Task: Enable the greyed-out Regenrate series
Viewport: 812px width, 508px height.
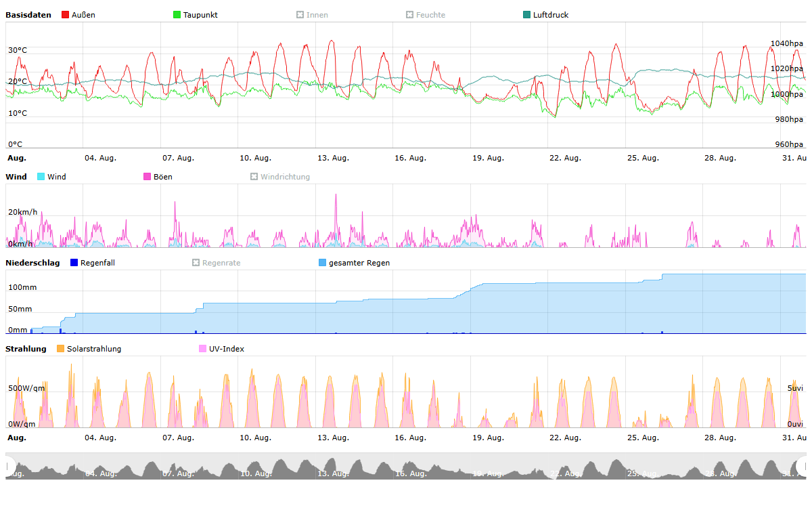Action: [216, 263]
